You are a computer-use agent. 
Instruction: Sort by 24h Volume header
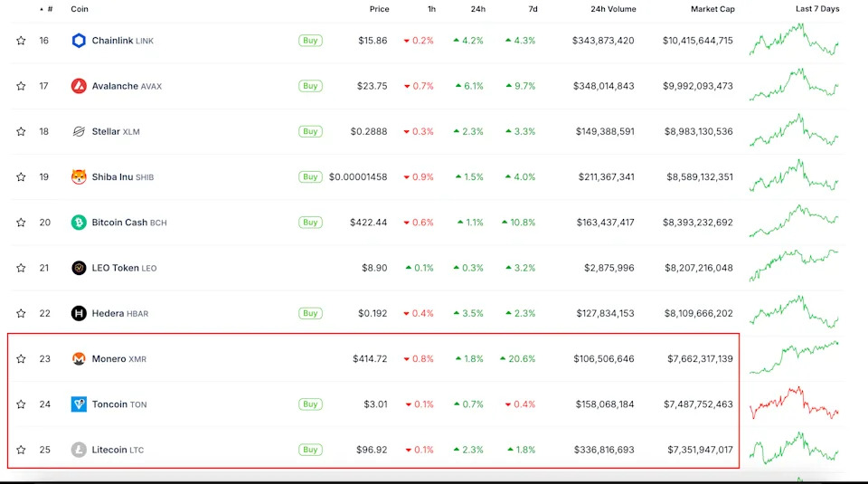point(613,9)
